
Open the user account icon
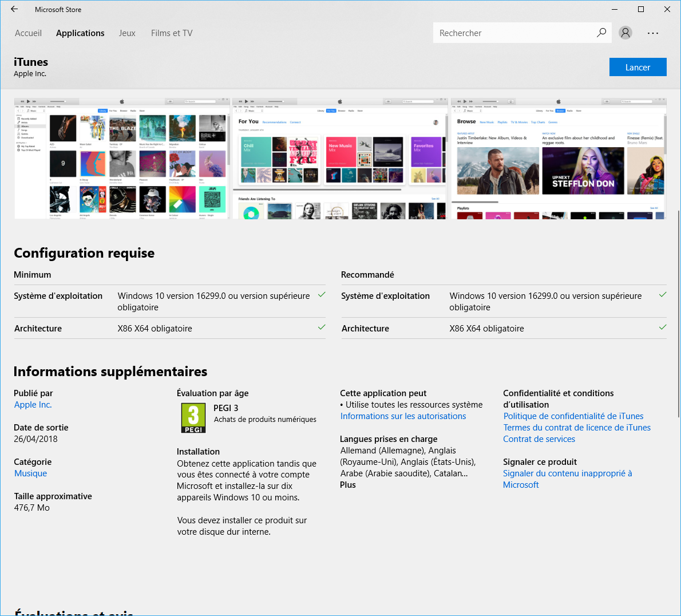tap(625, 33)
